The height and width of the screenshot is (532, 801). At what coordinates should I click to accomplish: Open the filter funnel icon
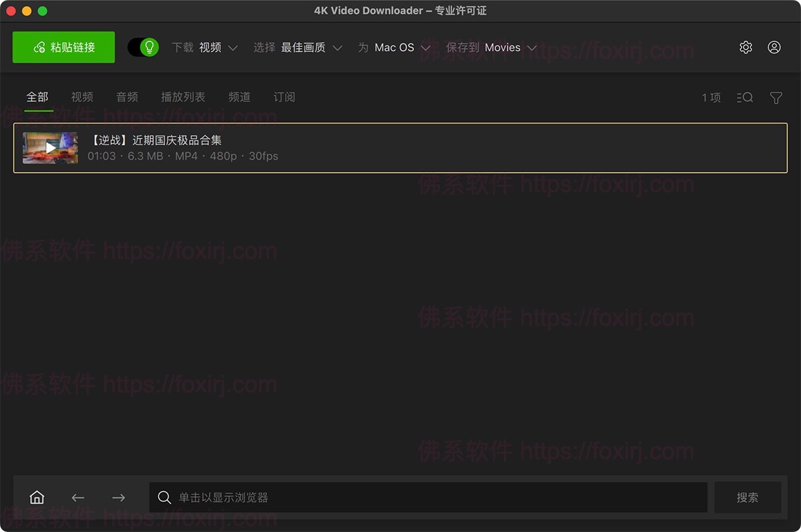coord(776,97)
